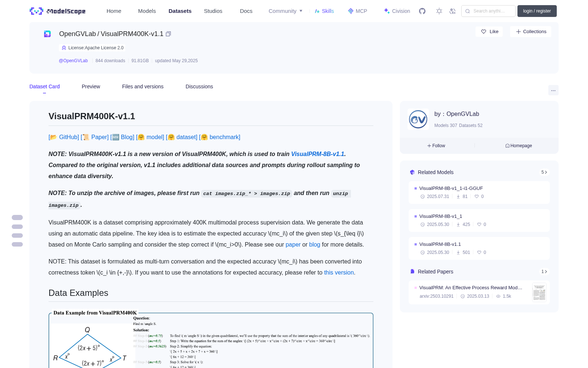
Task: Click the search magnifier icon
Action: 467,11
